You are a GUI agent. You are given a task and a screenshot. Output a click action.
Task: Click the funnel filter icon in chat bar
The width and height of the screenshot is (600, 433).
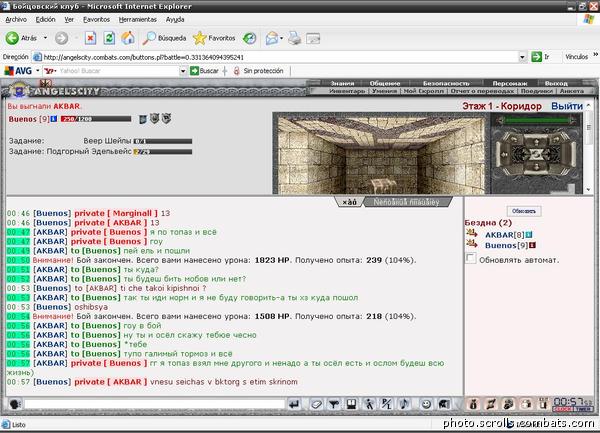(334, 404)
